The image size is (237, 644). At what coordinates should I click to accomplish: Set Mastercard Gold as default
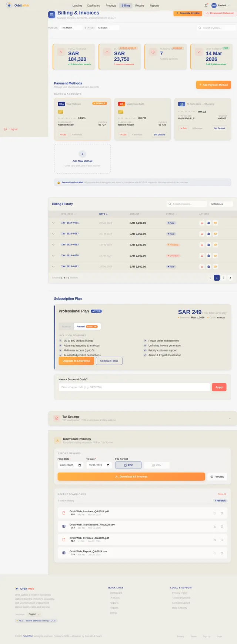(x=159, y=134)
